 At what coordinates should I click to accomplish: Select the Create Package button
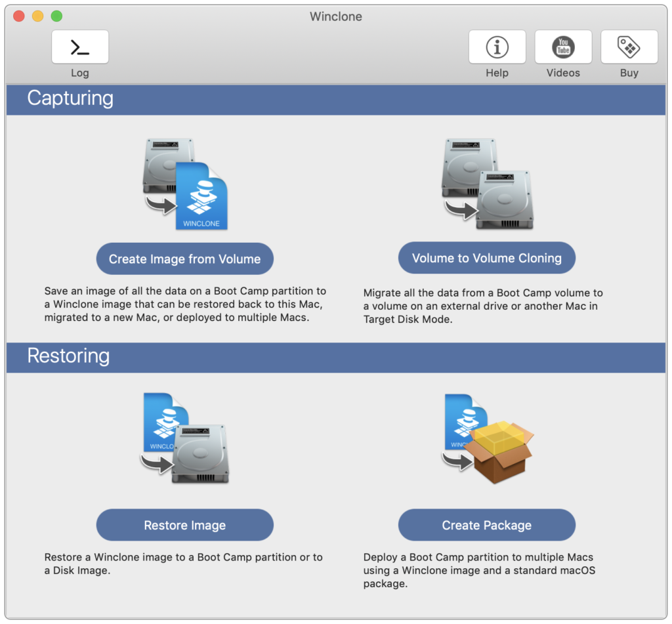click(x=486, y=525)
